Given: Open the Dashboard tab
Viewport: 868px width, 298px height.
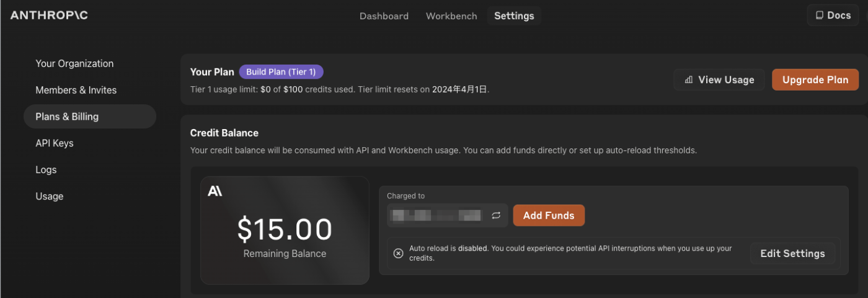Looking at the screenshot, I should coord(384,16).
